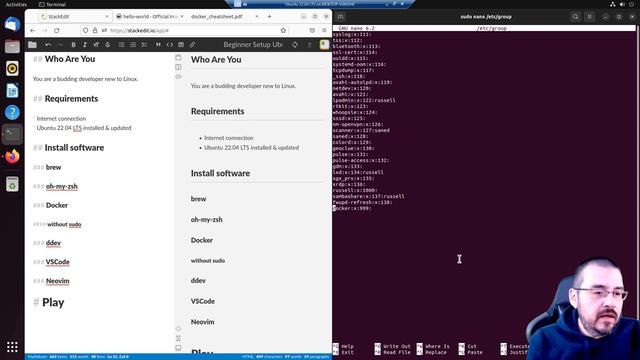This screenshot has width=640, height=360.
Task: Click the Undo arrow in StackEdit toolbar
Action: pyautogui.click(x=48, y=44)
